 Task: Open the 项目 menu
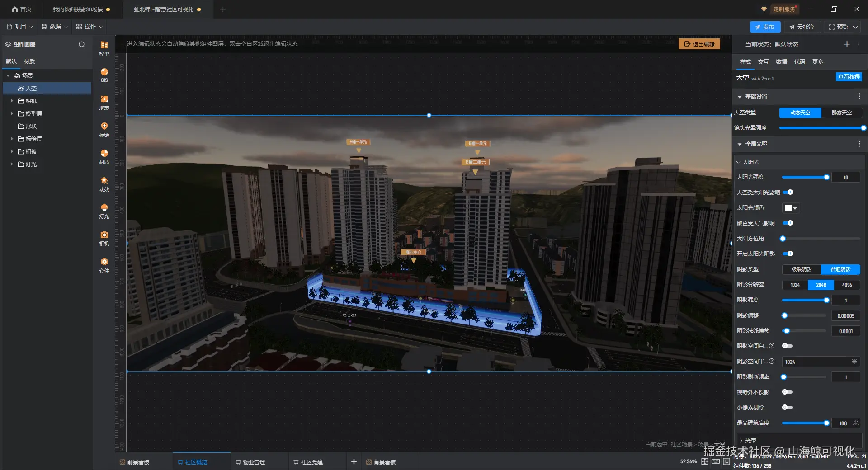(x=20, y=27)
